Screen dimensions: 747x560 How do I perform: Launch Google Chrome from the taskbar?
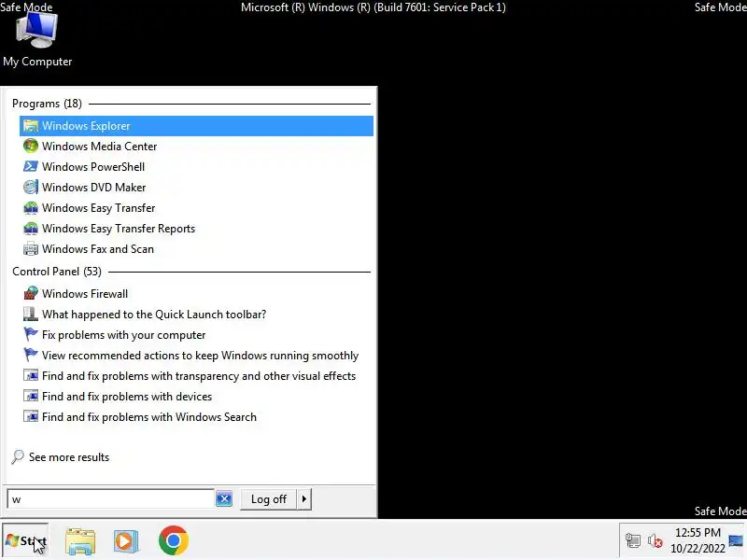click(x=174, y=540)
